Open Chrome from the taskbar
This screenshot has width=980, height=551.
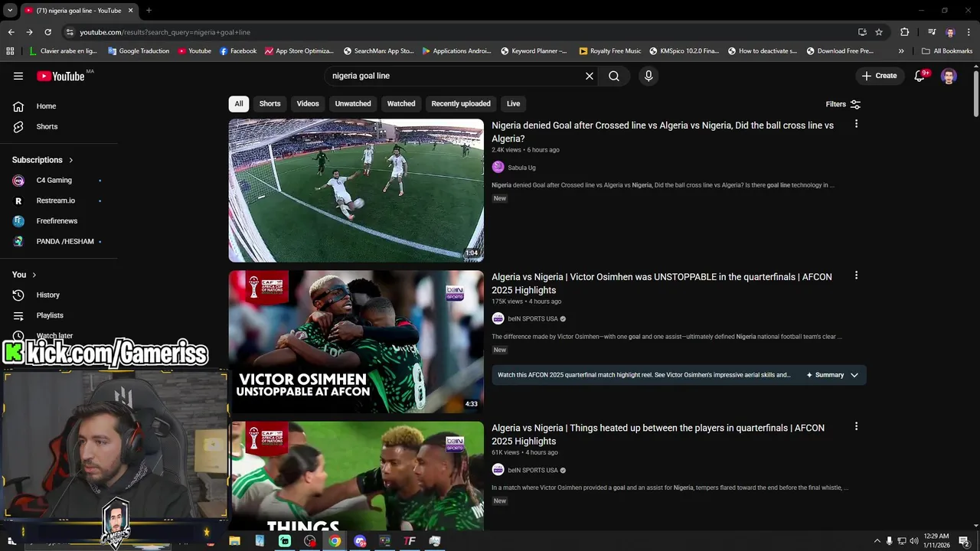coord(335,541)
